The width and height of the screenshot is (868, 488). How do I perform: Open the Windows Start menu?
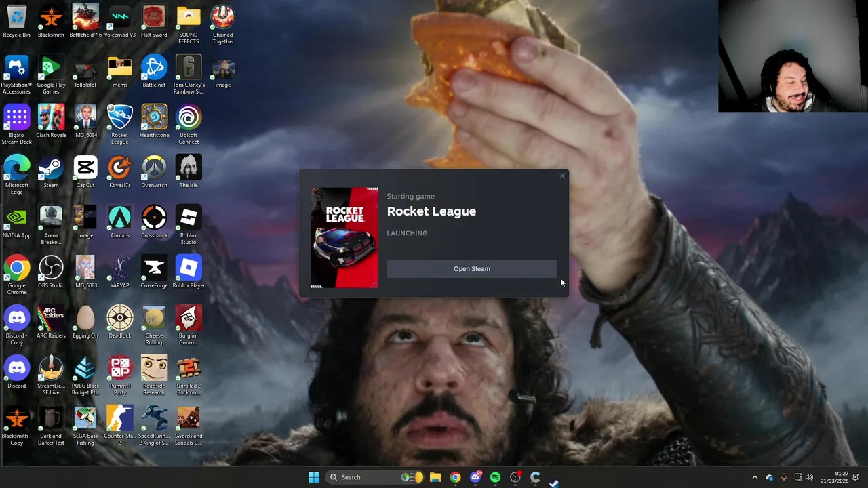(x=314, y=477)
